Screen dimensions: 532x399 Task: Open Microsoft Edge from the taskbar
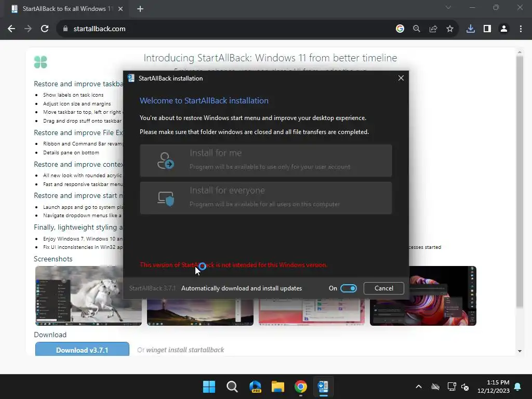tap(255, 387)
